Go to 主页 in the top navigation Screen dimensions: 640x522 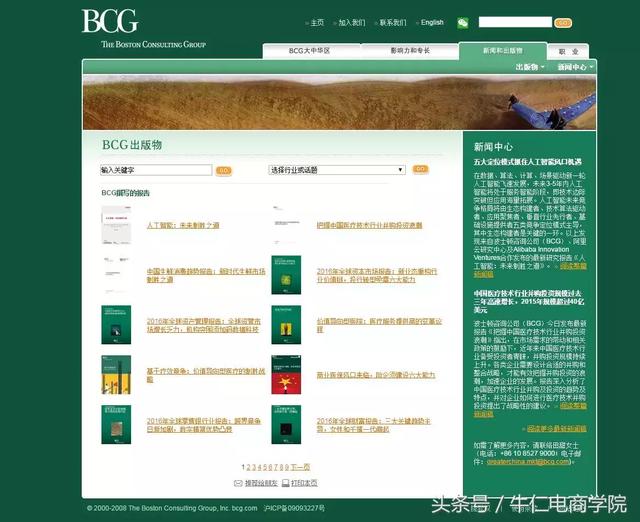click(317, 22)
